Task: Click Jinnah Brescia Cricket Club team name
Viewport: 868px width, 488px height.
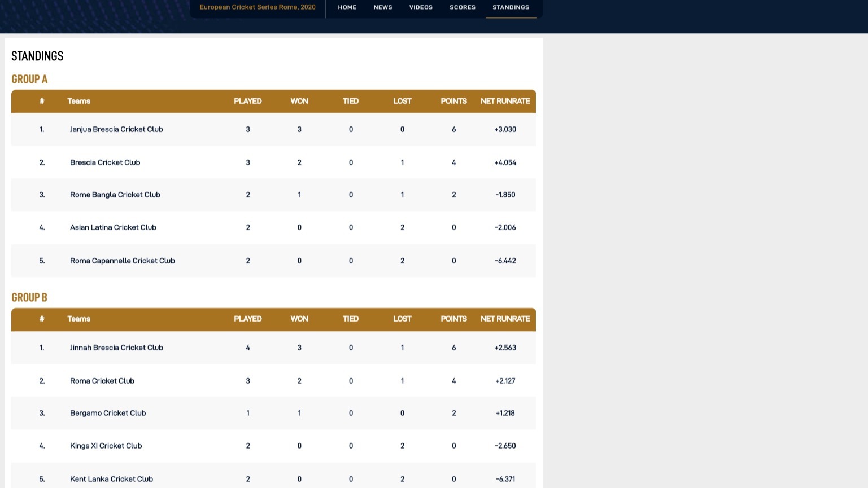Action: pos(116,348)
